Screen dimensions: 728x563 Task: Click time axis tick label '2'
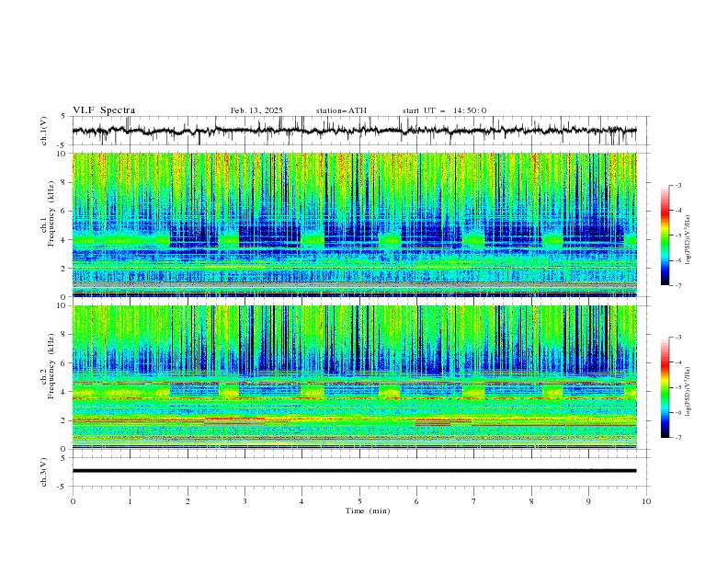[x=188, y=501]
